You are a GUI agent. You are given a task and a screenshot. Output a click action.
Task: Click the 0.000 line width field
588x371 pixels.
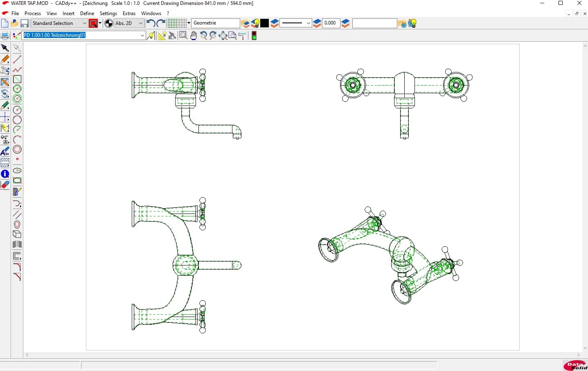pos(331,23)
